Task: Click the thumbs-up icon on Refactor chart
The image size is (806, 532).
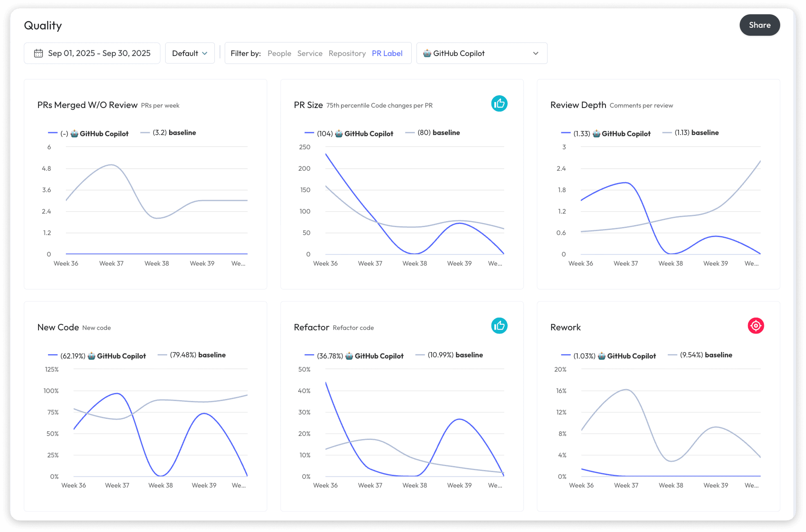Action: pos(499,326)
